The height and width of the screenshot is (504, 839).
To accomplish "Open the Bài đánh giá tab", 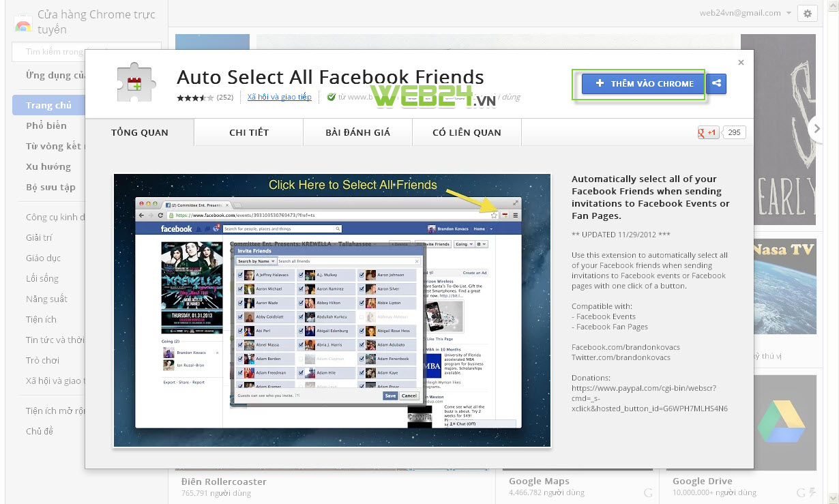I will [x=358, y=132].
